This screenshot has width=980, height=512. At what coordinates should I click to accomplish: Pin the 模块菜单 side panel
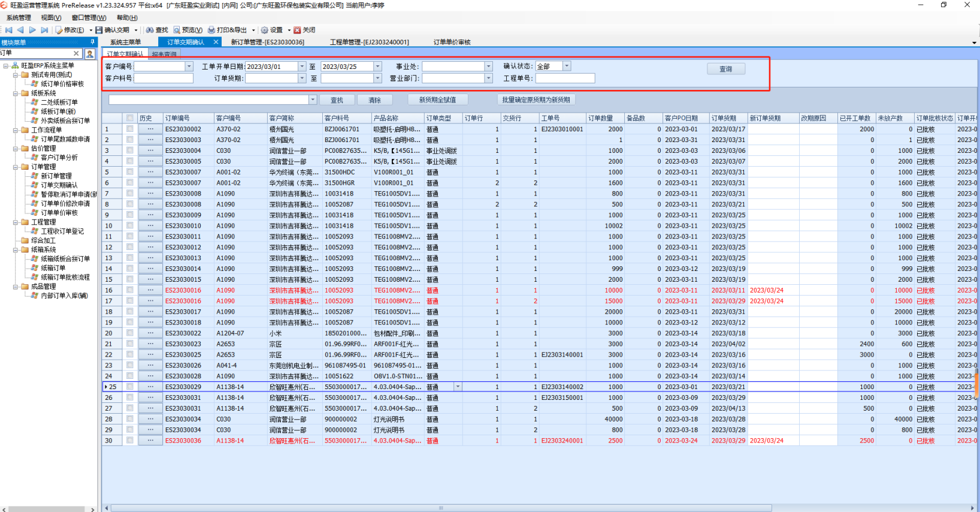pyautogui.click(x=92, y=42)
